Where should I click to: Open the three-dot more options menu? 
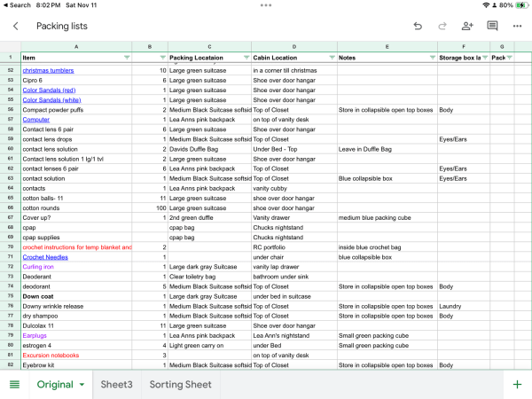[x=517, y=27]
